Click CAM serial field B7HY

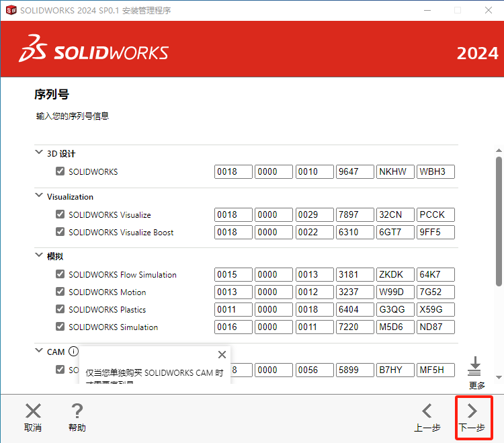coord(395,370)
